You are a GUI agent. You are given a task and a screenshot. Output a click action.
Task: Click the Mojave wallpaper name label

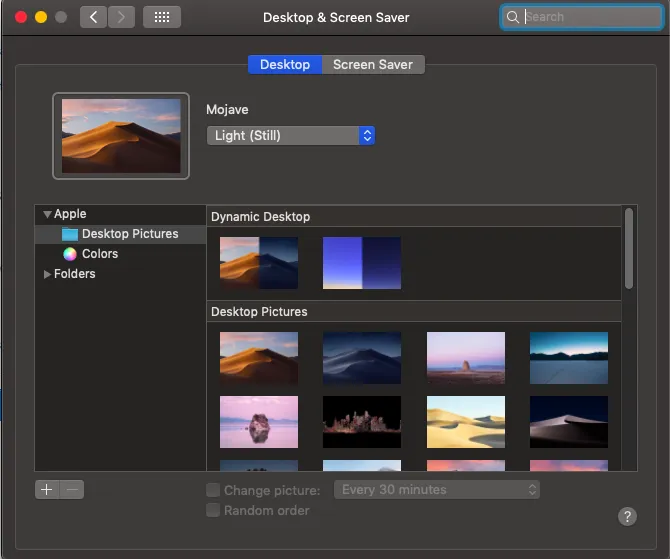click(227, 110)
